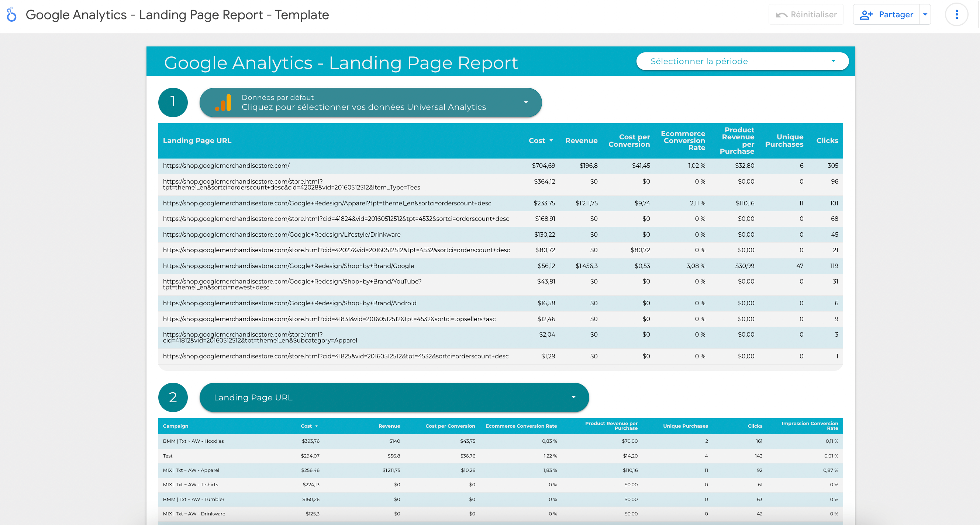Click campaign table Unique Purchases header
Viewport: 980px width, 525px height.
[x=685, y=426]
